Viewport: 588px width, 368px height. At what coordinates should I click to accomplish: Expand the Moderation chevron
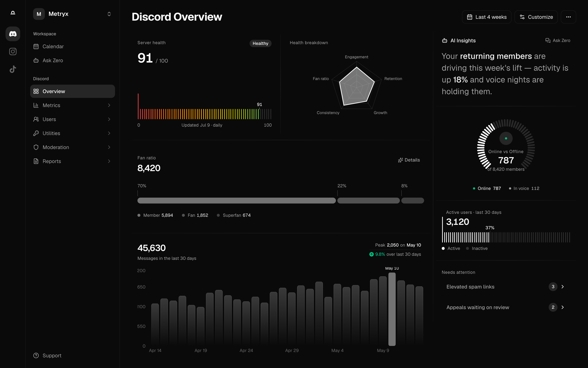[109, 147]
